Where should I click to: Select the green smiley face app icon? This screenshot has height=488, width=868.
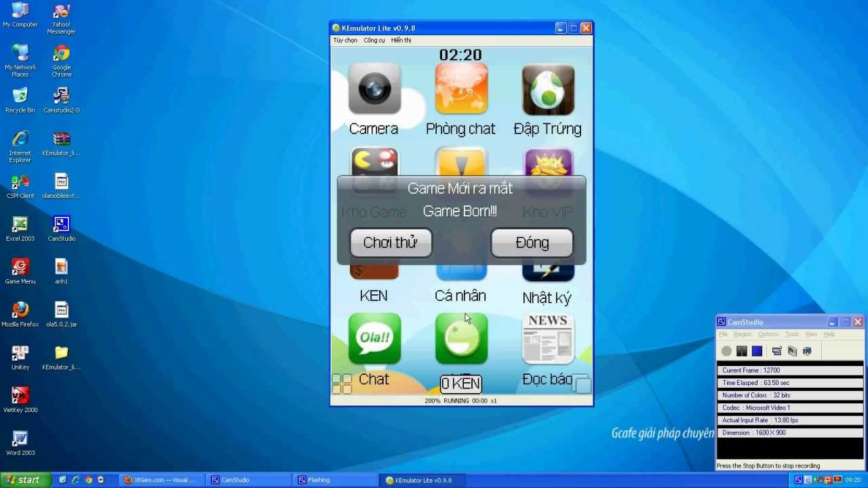pyautogui.click(x=461, y=339)
